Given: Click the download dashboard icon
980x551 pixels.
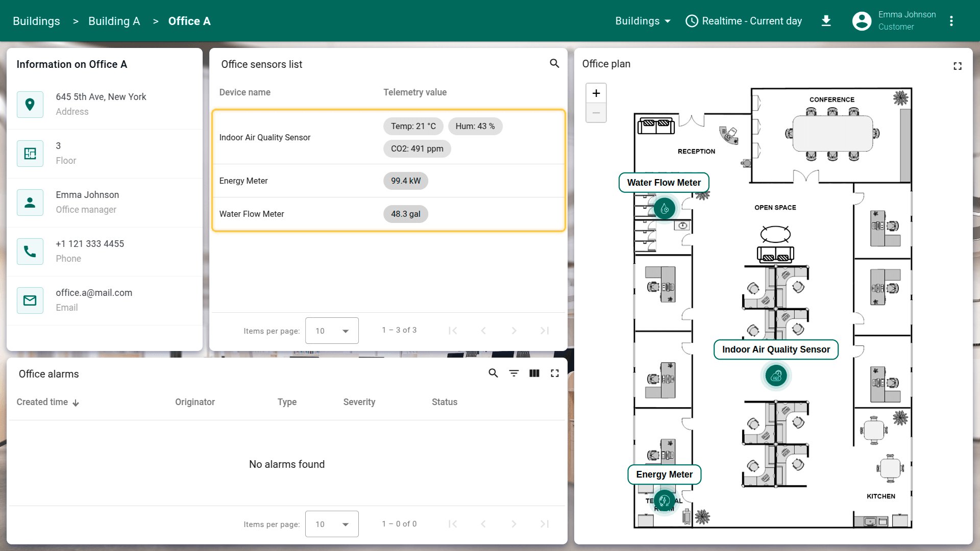Looking at the screenshot, I should click(826, 21).
